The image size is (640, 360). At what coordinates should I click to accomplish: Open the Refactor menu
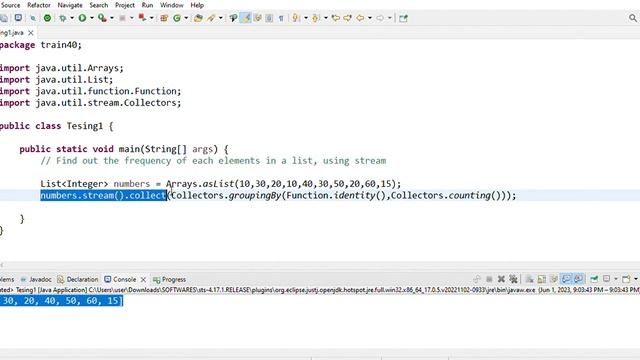coord(39,5)
